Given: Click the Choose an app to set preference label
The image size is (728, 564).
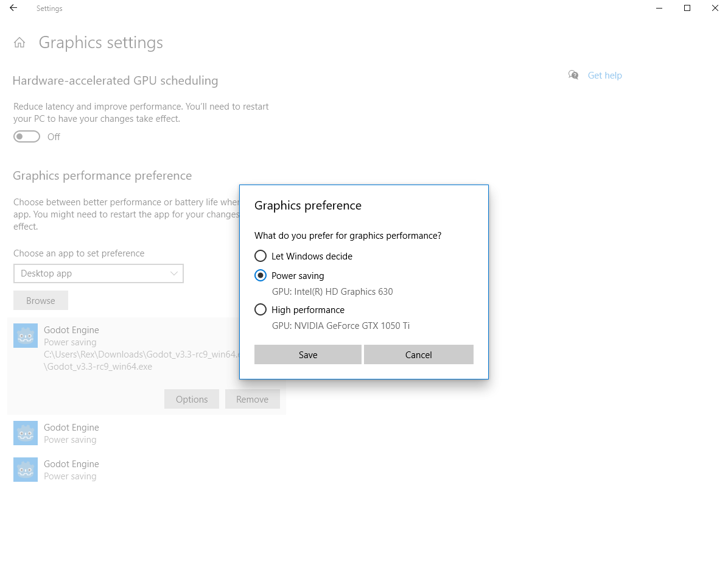Looking at the screenshot, I should click(x=79, y=253).
